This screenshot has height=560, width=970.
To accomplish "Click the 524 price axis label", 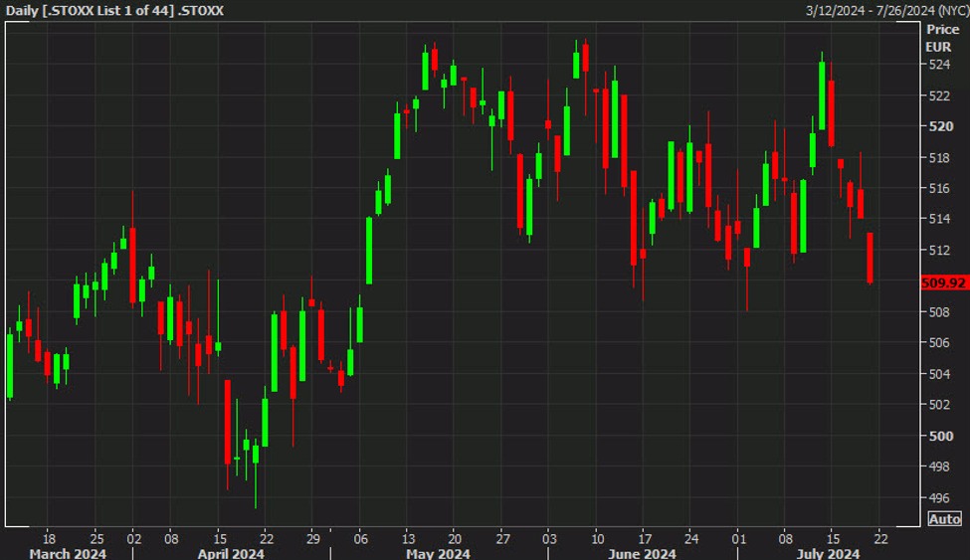I will pos(939,65).
